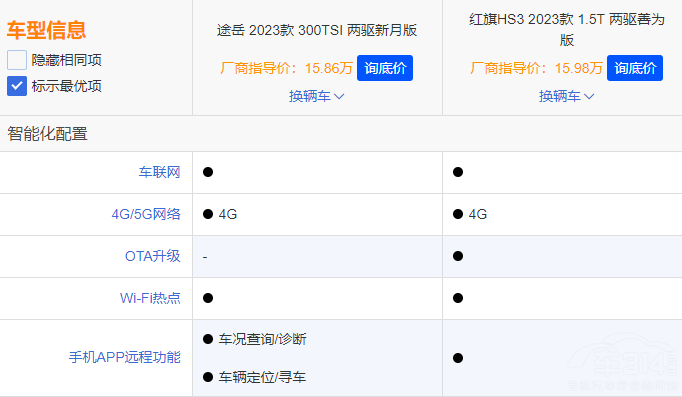Click the 隐藏相同项 label text

[x=67, y=60]
